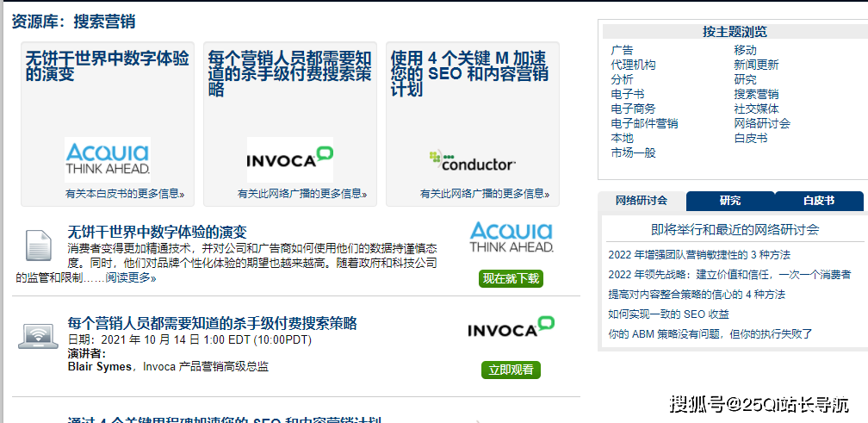Click the page title 资源库:搜索营销
The image size is (868, 423).
coord(74,22)
